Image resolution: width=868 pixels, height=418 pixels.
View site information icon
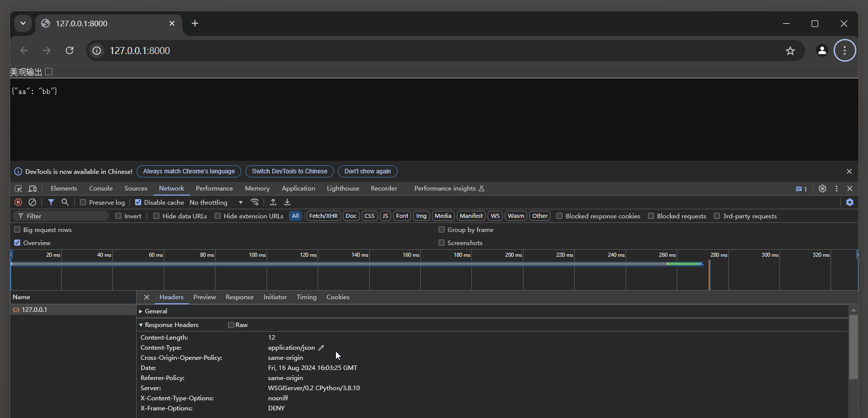[x=97, y=51]
